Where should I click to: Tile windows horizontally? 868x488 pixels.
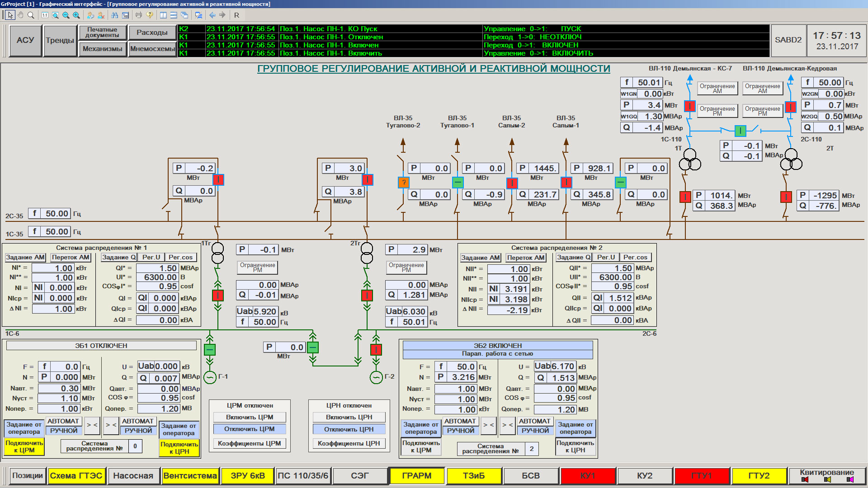point(174,15)
